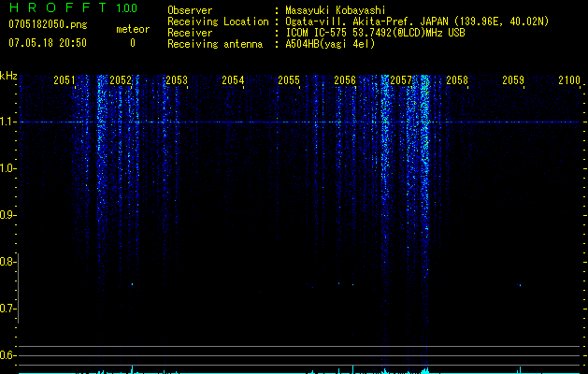This screenshot has width=588, height=374.
Task: Select observer name Masayuki Kobayashi
Action: pos(336,10)
